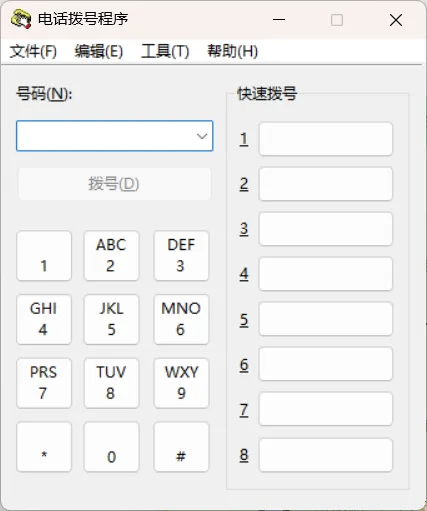Tap the PRS 7 keypad button
Screen dimensions: 427x511
[44, 383]
